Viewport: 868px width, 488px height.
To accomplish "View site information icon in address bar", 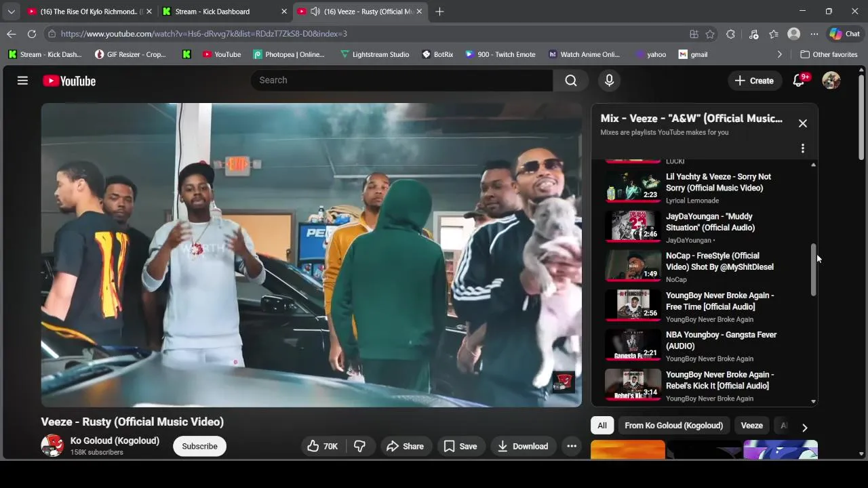I will tap(52, 34).
